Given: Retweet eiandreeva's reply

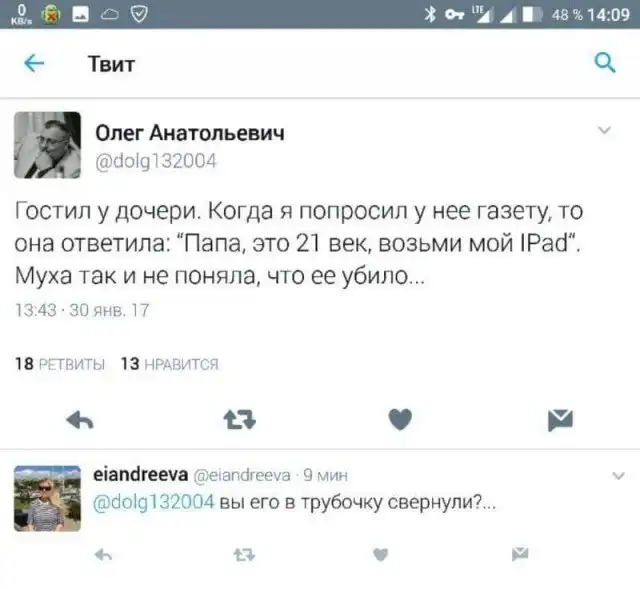Looking at the screenshot, I should pos(244,555).
